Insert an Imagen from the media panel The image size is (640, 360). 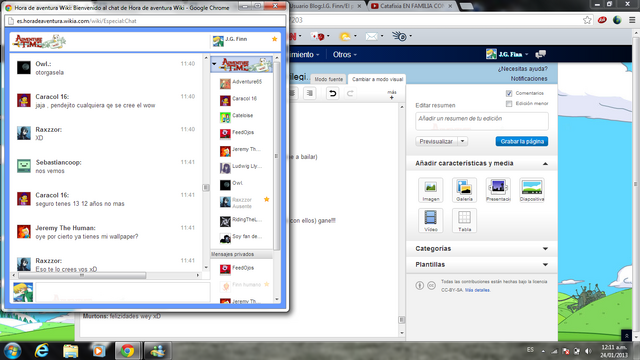click(x=431, y=190)
